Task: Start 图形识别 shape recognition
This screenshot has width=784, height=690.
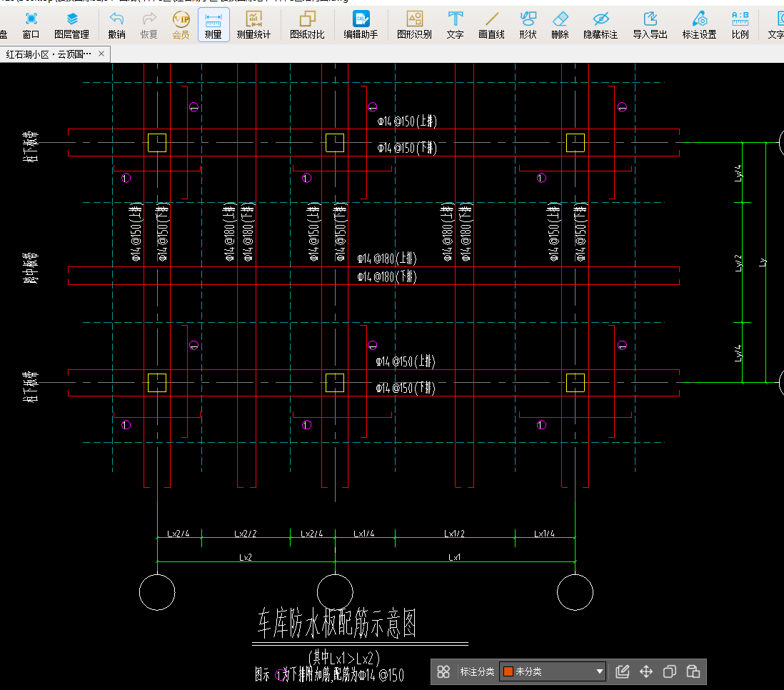Action: 415,26
